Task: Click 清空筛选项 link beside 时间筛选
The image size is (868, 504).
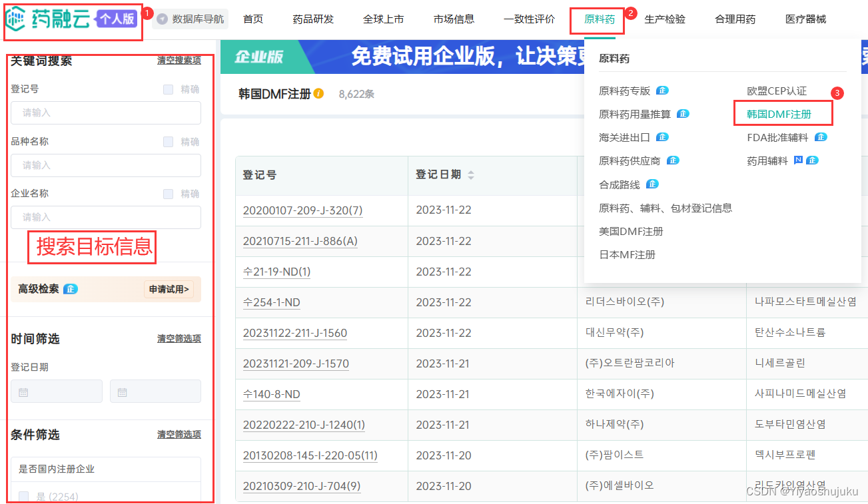Action: click(x=179, y=338)
